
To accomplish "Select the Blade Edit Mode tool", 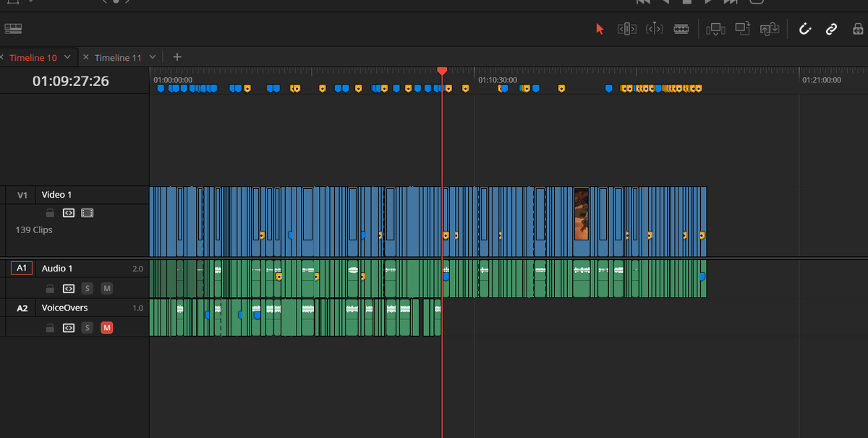I will point(681,29).
